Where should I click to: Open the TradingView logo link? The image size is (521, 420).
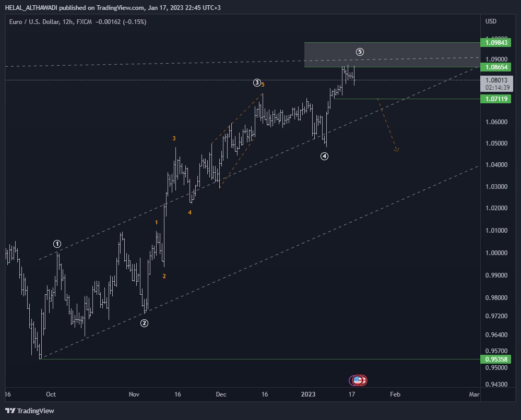[x=30, y=411]
